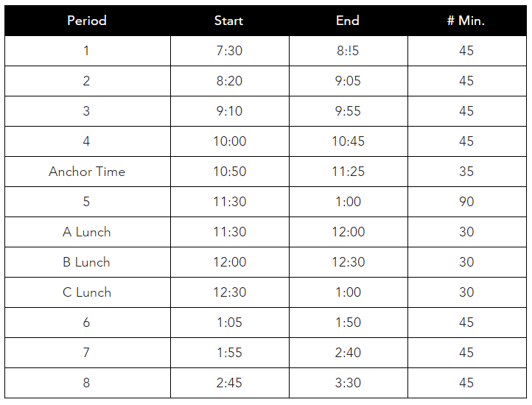Select the 90 minutes cell

coord(466,202)
